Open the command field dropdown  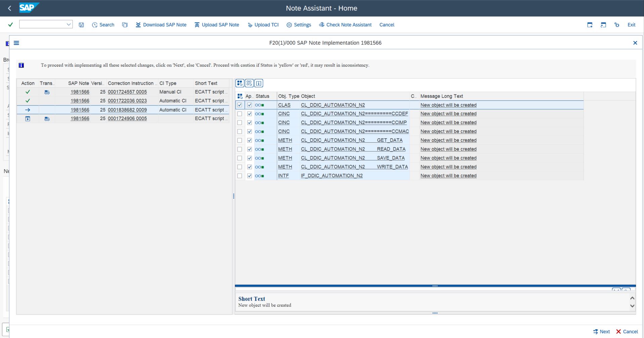[68, 24]
